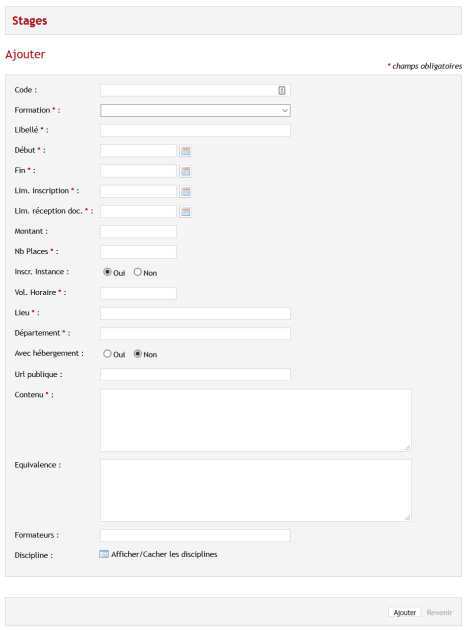
Task: Focus the Libellé text field
Action: pos(195,131)
